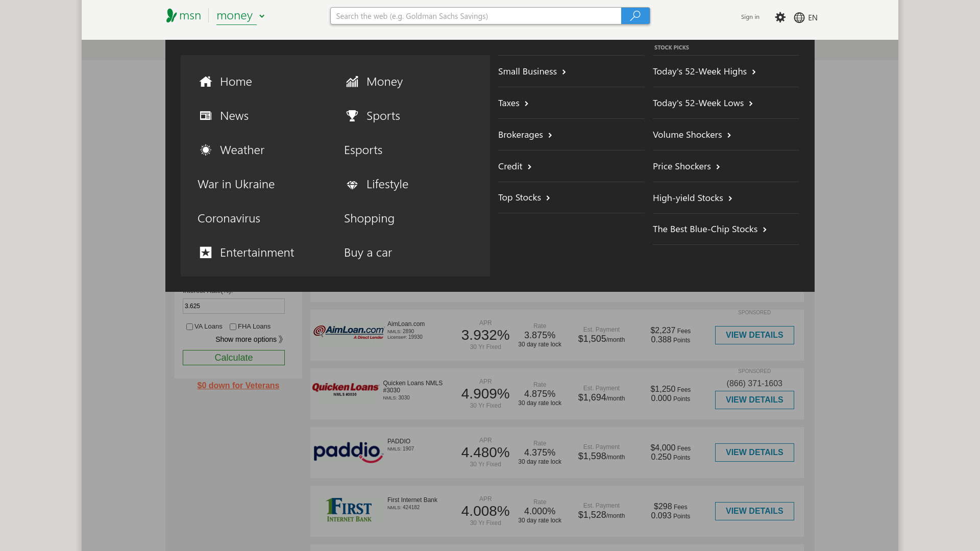Image resolution: width=980 pixels, height=551 pixels.
Task: Expand Taxes chevron
Action: point(527,104)
